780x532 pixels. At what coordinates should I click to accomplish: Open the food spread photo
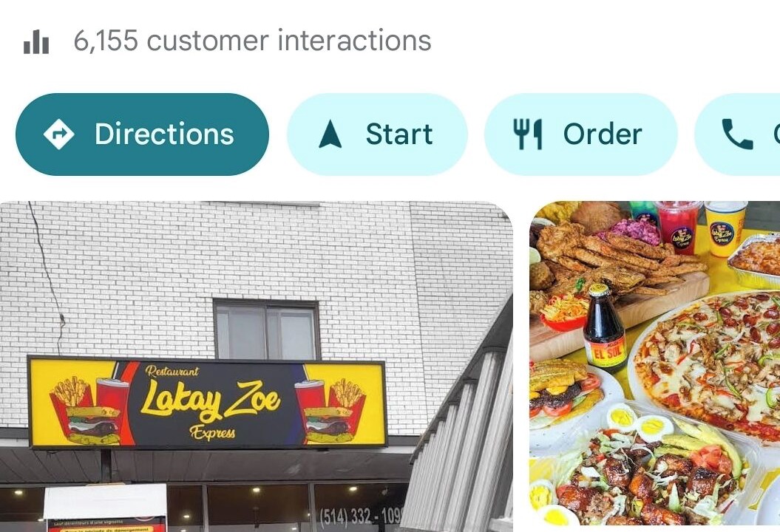pyautogui.click(x=654, y=363)
